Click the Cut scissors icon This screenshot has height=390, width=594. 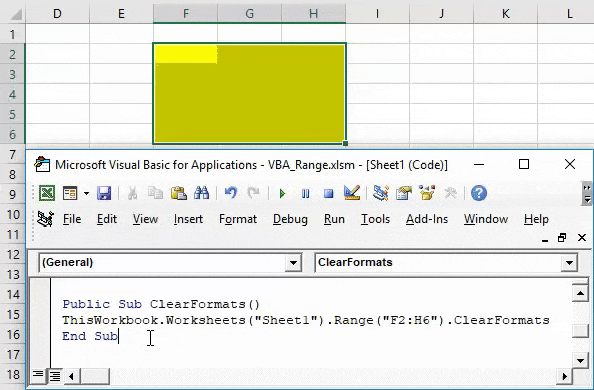(x=132, y=193)
